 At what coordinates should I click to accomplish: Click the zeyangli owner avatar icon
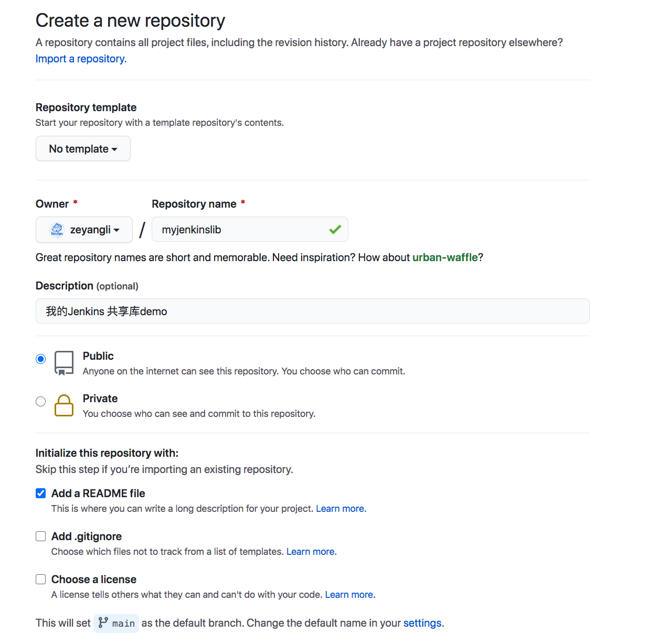point(57,230)
